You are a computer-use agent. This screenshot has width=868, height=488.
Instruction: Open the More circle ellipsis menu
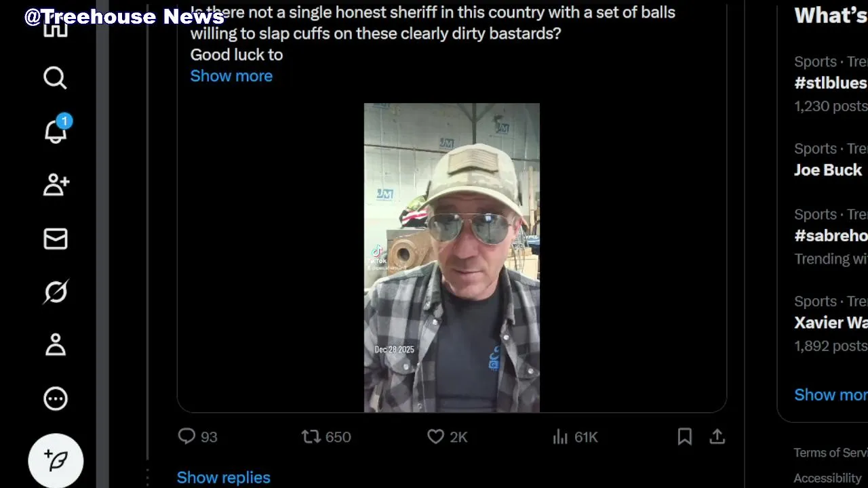tap(56, 399)
